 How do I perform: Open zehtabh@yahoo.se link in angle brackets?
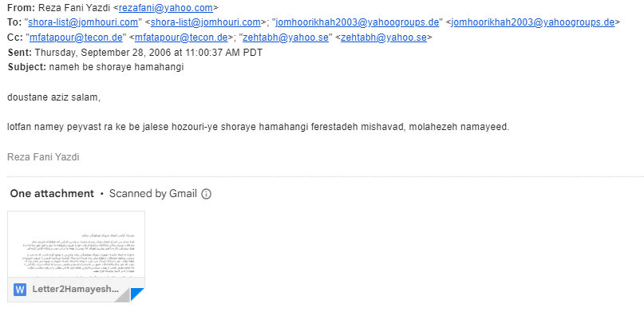[x=384, y=38]
